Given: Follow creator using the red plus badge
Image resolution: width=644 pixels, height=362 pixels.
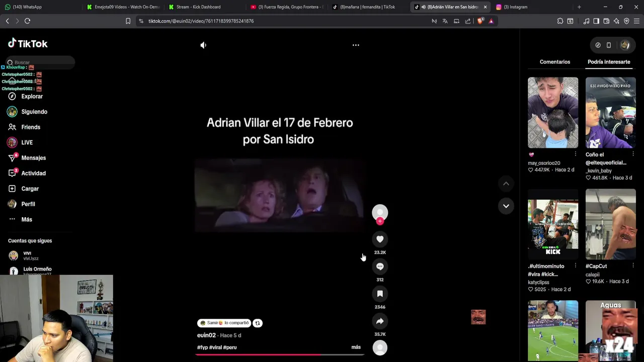Looking at the screenshot, I should 380,221.
